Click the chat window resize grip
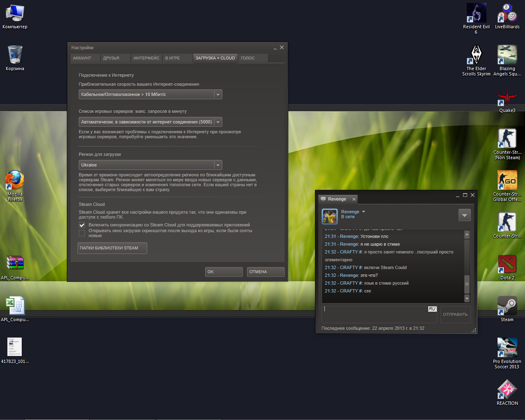The height and width of the screenshot is (420, 525). pos(474,330)
